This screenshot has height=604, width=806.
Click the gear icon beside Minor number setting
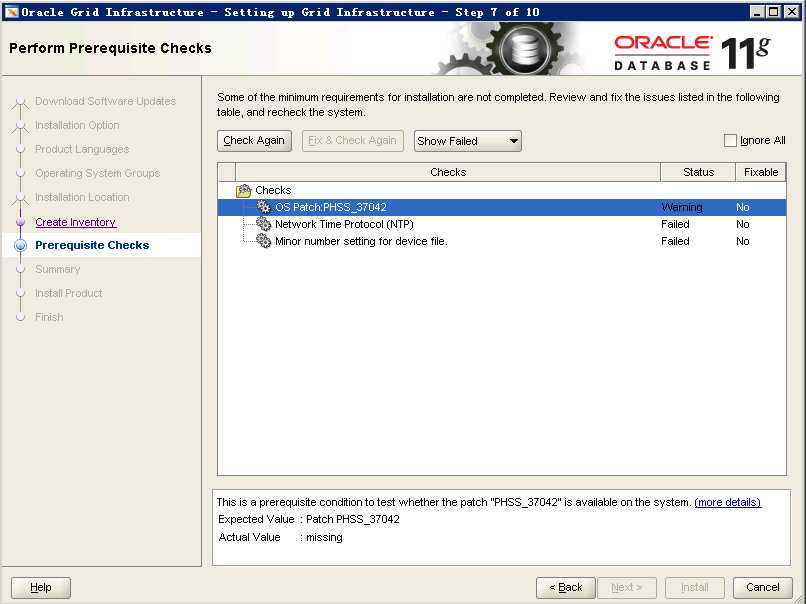tap(264, 241)
